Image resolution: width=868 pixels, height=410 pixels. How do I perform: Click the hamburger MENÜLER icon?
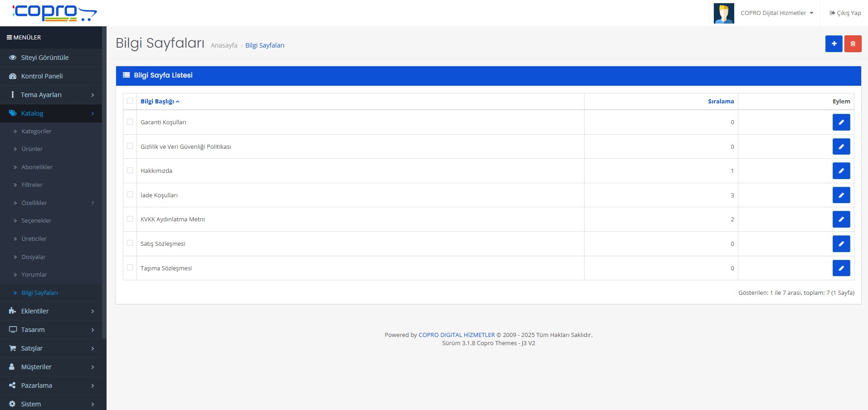click(x=9, y=38)
